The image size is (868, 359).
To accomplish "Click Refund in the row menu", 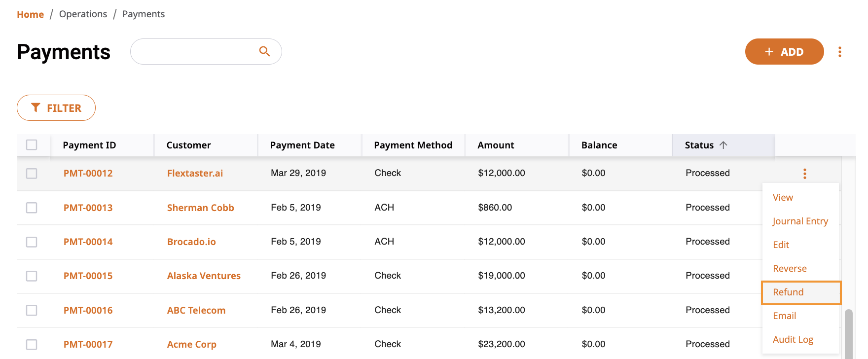I will (801, 292).
